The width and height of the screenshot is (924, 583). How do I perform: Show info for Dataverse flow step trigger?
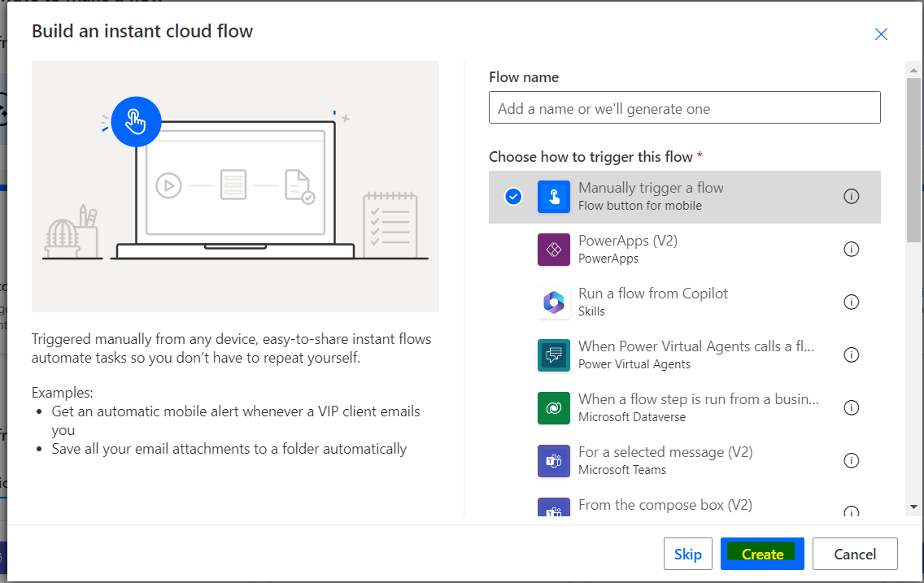[x=851, y=407]
